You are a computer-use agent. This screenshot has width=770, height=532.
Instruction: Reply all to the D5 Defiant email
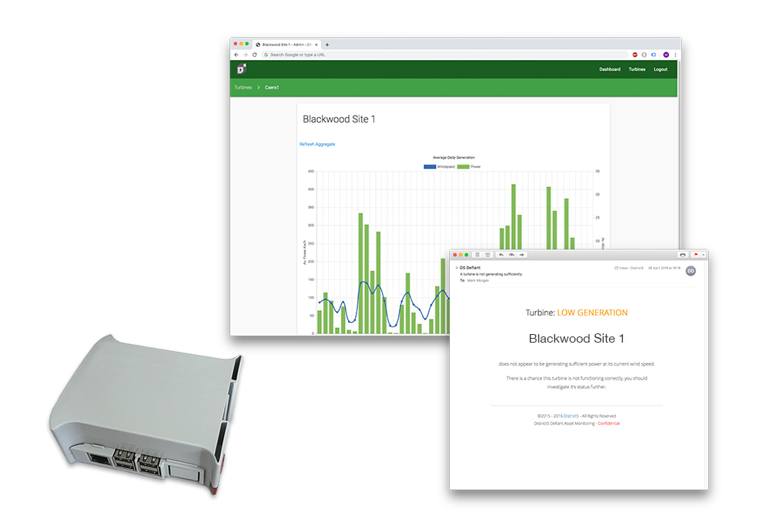tap(512, 255)
